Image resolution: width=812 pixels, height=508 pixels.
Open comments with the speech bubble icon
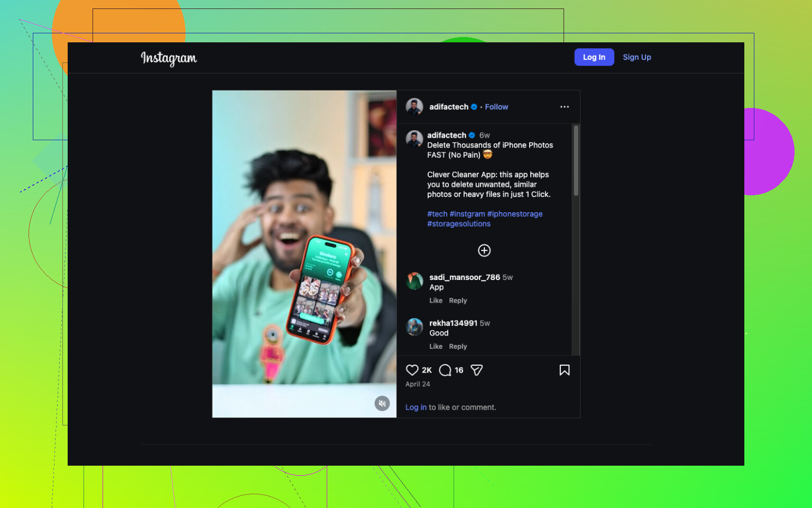click(x=445, y=370)
